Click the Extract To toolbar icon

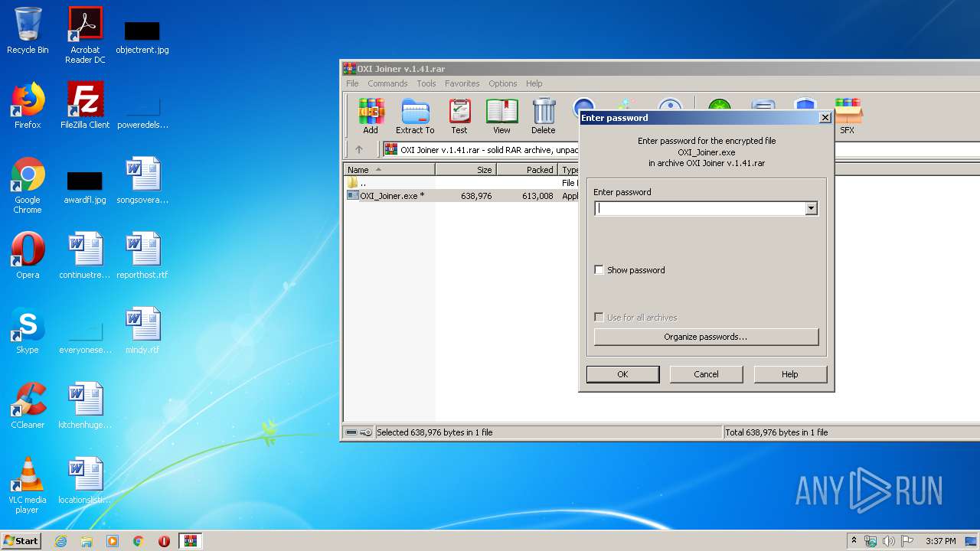click(x=415, y=116)
